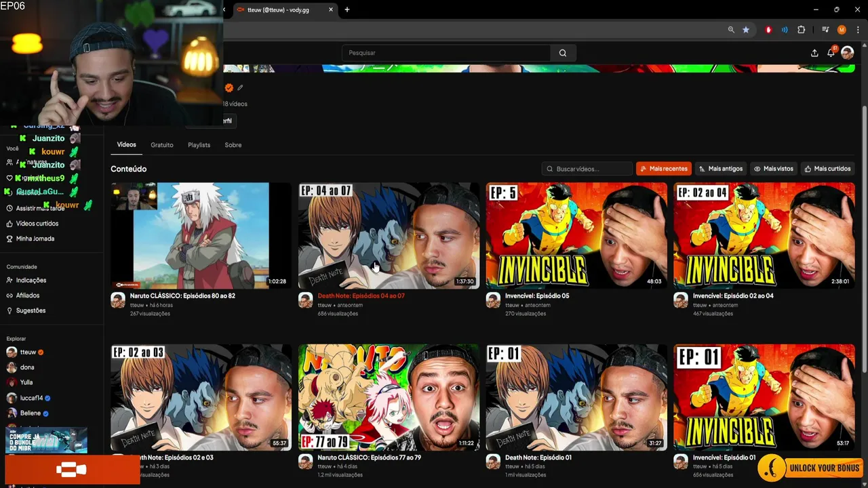The height and width of the screenshot is (488, 868).
Task: Click the orange verified badge on channel
Action: tap(229, 87)
